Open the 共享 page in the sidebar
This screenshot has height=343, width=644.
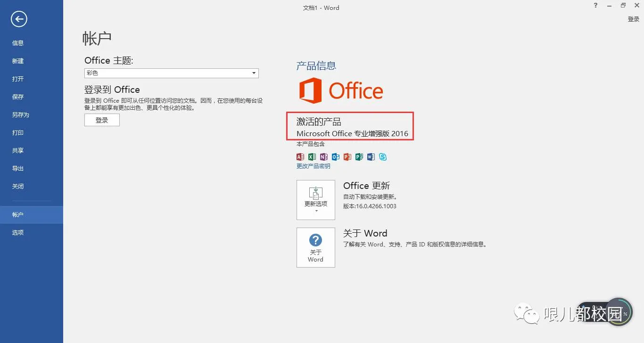[32, 150]
